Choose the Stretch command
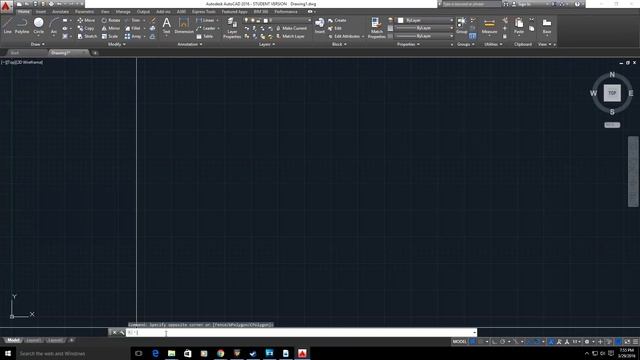 click(x=87, y=36)
